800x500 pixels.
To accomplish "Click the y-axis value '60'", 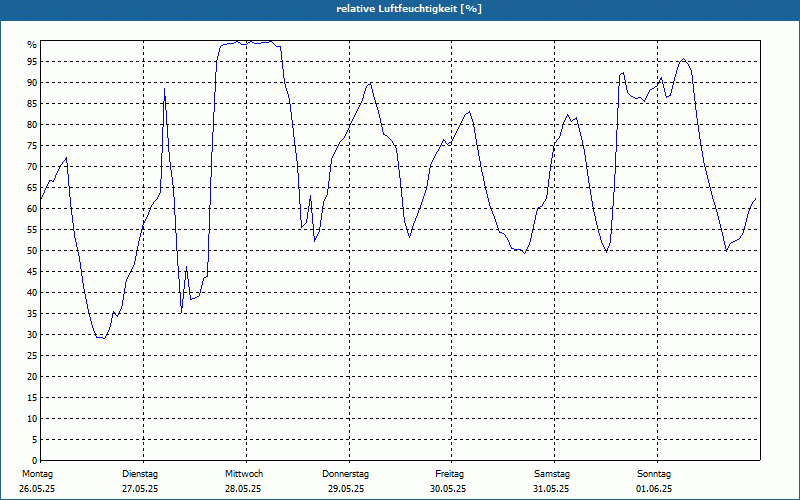I will pyautogui.click(x=32, y=209).
